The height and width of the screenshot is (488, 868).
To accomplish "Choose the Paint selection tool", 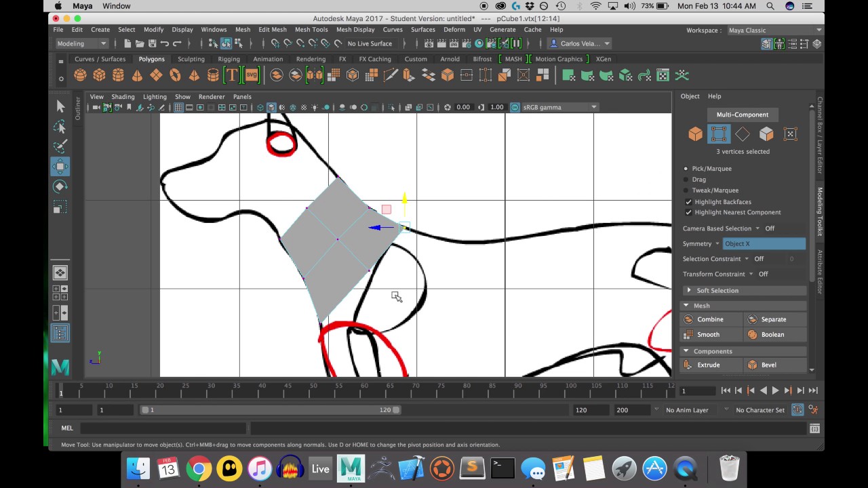I will (60, 146).
